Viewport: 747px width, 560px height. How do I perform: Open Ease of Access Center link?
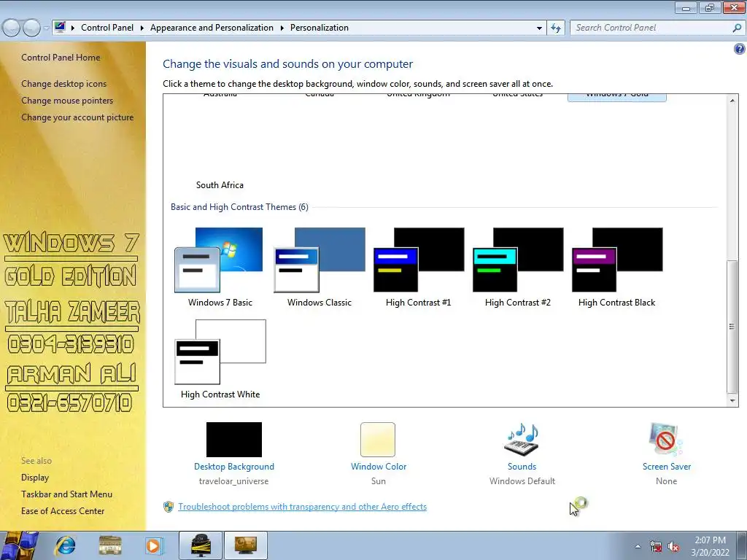click(x=63, y=511)
